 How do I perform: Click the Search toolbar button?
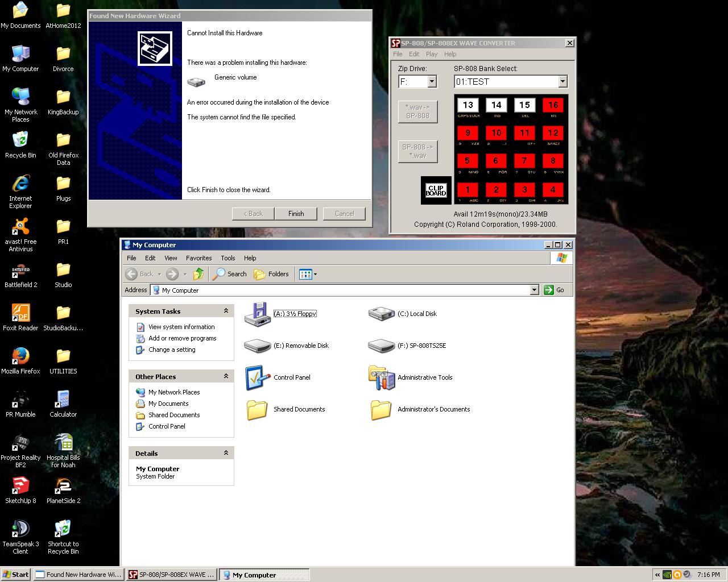point(230,274)
